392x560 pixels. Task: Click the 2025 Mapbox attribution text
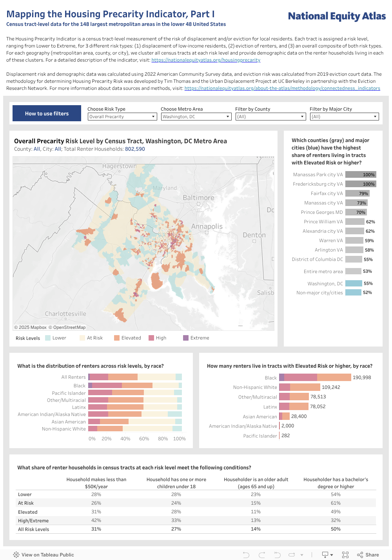[x=30, y=327]
